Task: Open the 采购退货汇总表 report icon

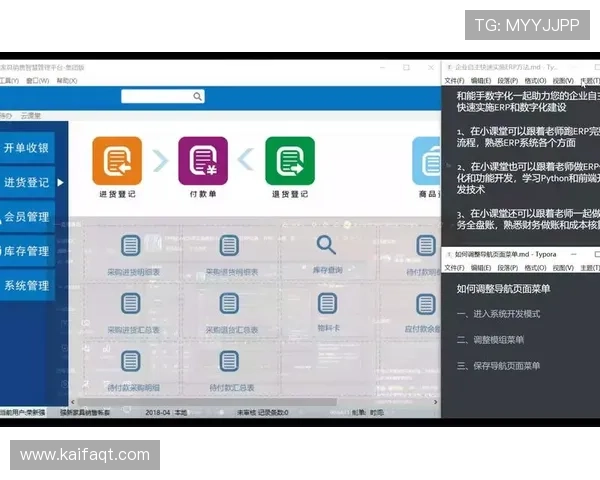Action: tap(229, 303)
